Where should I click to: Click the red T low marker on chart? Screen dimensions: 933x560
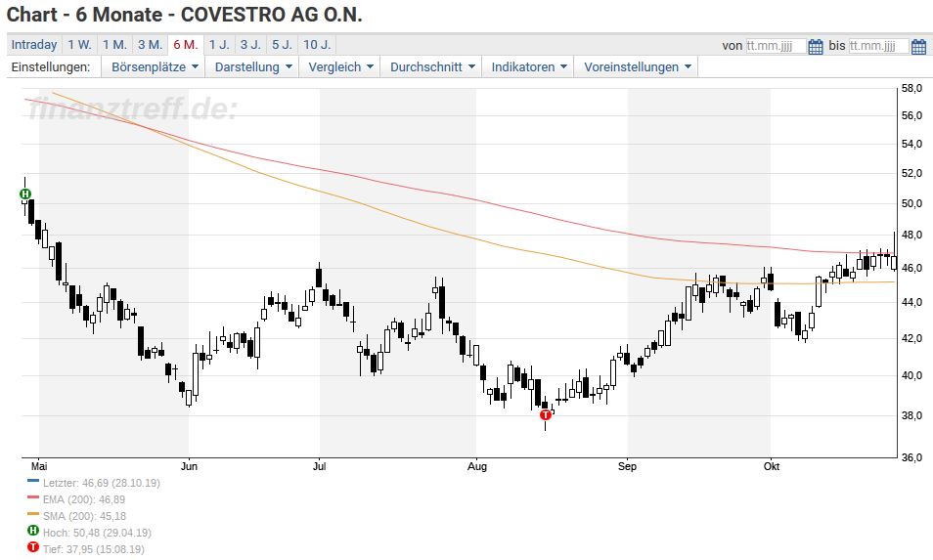coord(545,415)
